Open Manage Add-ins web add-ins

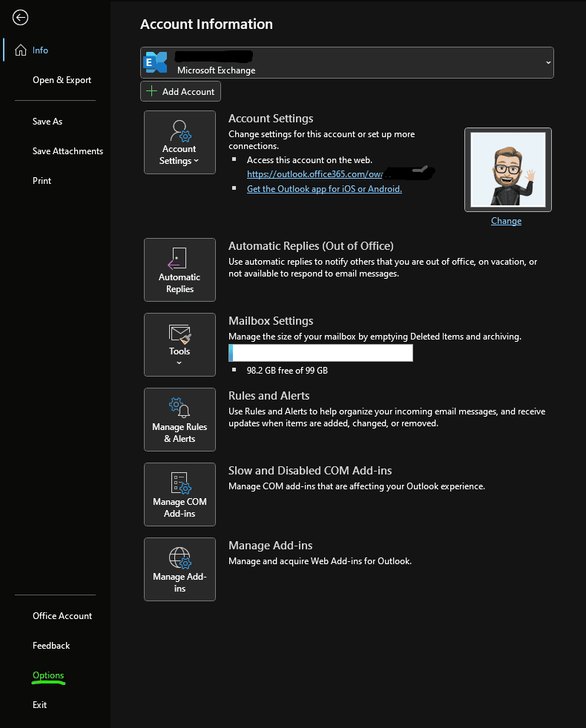[180, 569]
